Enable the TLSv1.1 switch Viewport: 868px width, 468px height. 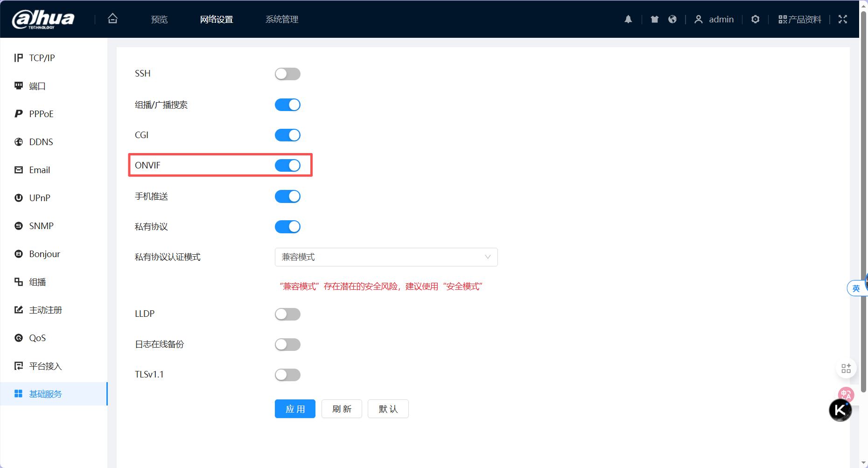coord(287,375)
